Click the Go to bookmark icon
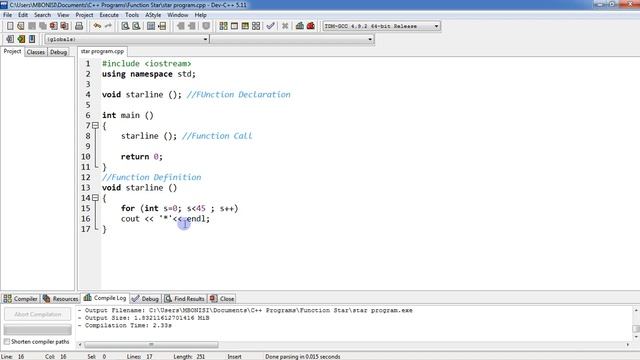640x360 pixels. coord(32,39)
